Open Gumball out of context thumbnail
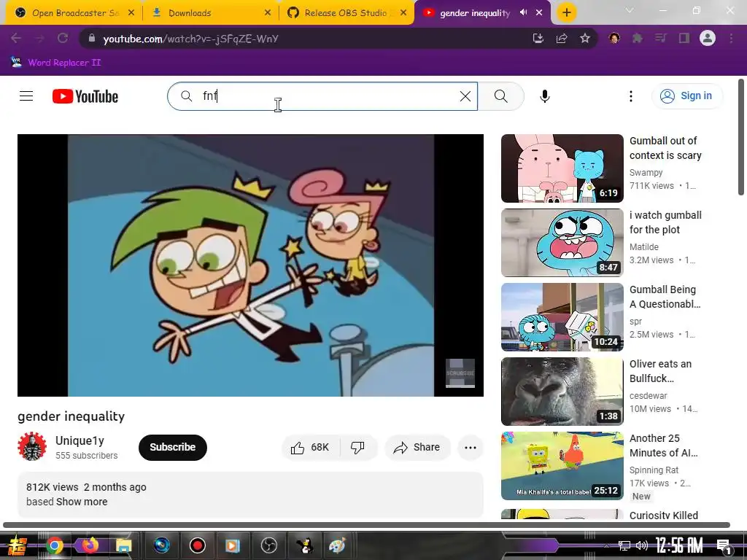The width and height of the screenshot is (747, 560). pos(562,168)
